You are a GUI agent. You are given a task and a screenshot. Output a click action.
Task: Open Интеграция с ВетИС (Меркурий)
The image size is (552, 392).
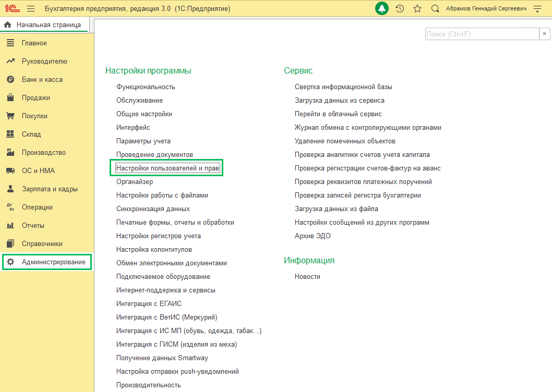[166, 317]
